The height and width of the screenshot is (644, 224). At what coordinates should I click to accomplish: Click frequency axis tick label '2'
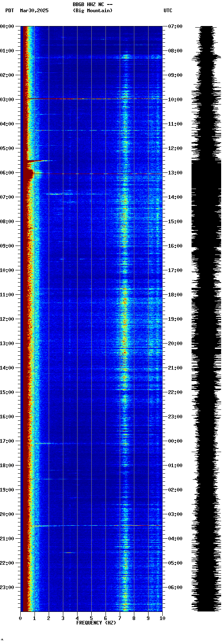[49, 618]
